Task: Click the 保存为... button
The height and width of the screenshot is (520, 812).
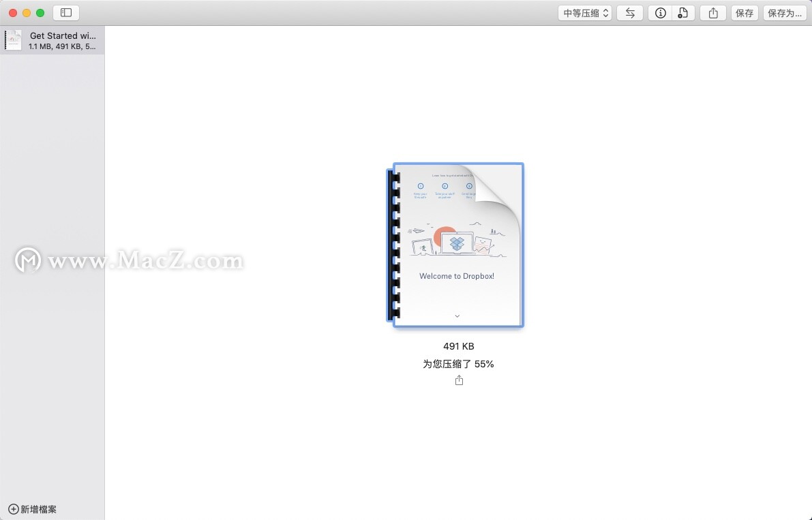Action: 784,13
